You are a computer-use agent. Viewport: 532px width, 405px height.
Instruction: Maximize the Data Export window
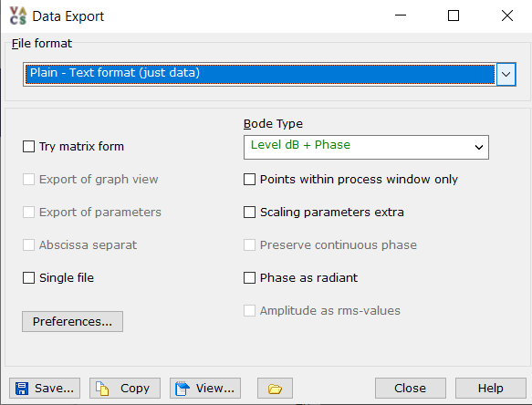[454, 16]
